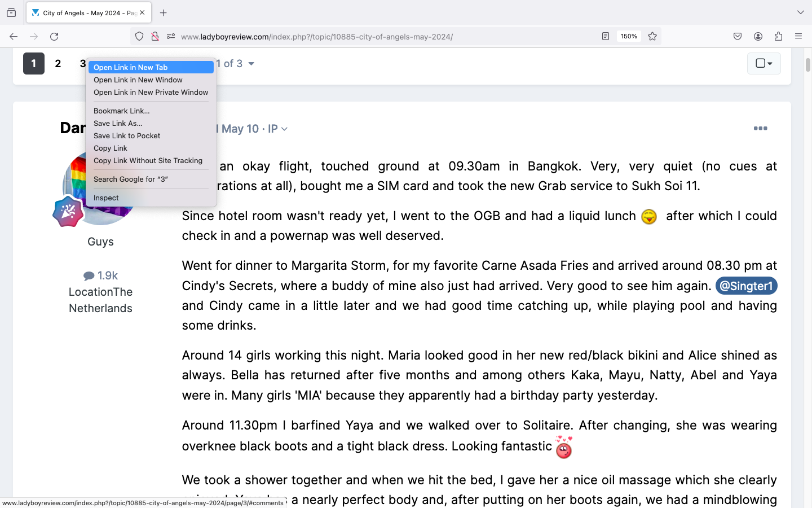The height and width of the screenshot is (508, 812).
Task: Click the page vertical scrollbar thumb
Action: pos(807,64)
